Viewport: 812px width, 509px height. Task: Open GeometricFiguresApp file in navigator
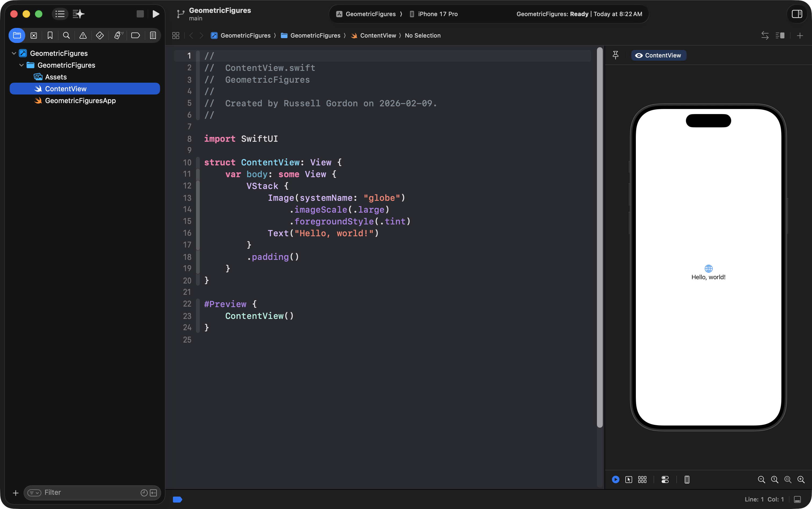80,101
